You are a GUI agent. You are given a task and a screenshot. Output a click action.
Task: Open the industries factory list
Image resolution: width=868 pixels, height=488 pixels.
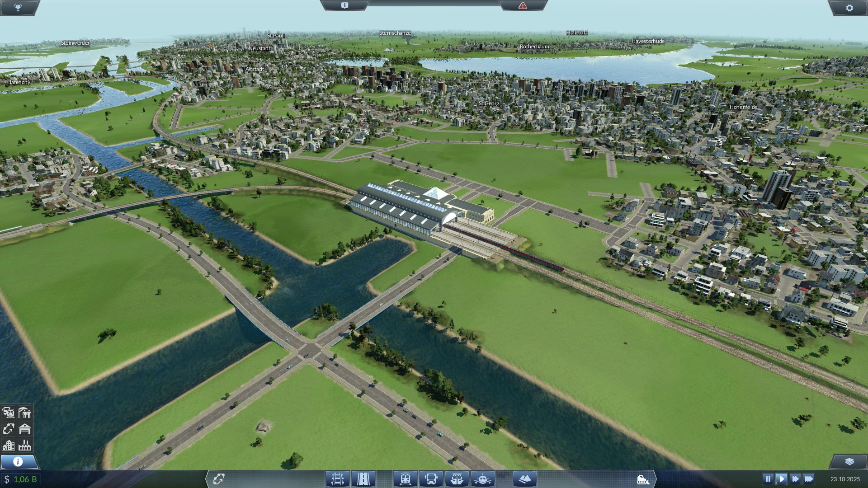(x=25, y=445)
